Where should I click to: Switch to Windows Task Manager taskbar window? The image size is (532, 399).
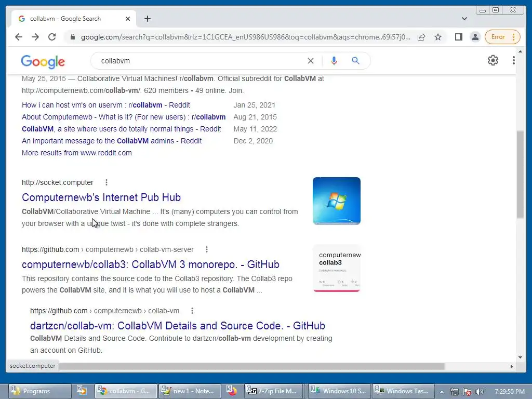tap(403, 391)
